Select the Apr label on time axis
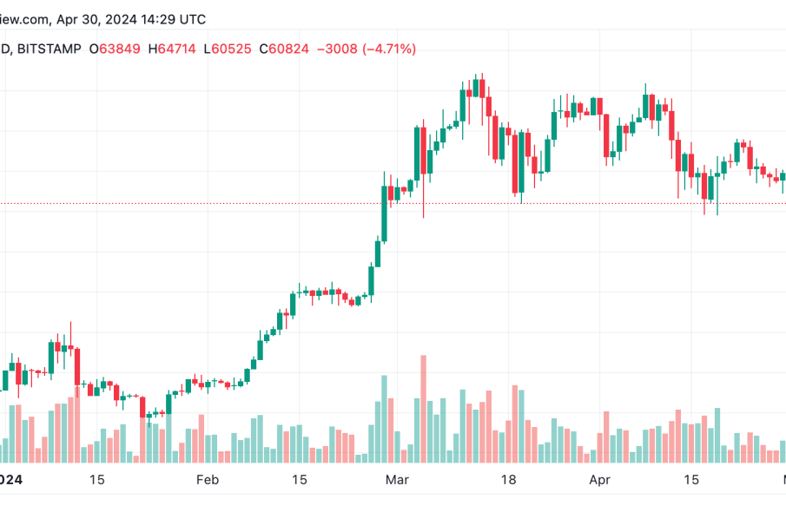Image resolution: width=786 pixels, height=532 pixels. tap(599, 480)
